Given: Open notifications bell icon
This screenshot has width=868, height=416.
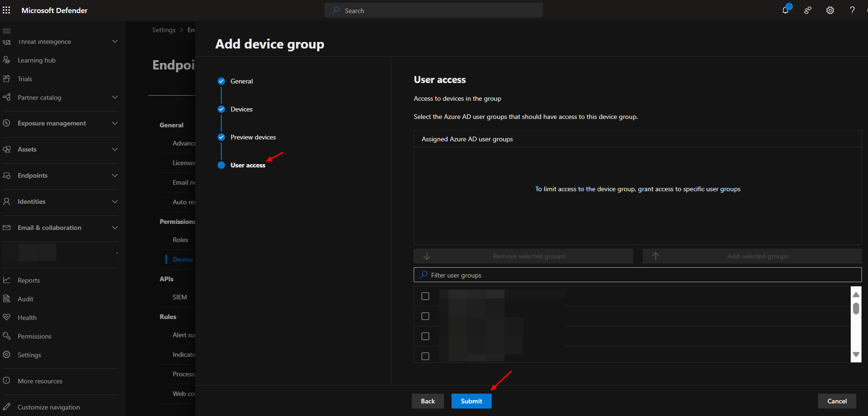Looking at the screenshot, I should [x=785, y=10].
